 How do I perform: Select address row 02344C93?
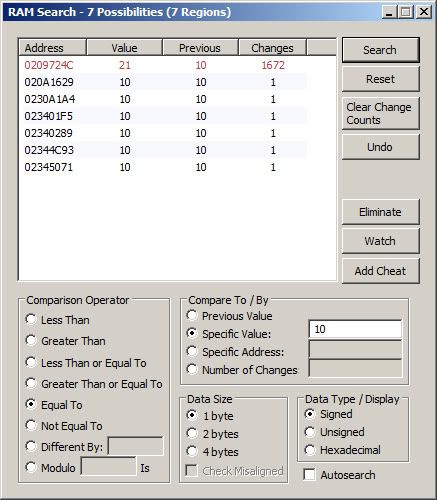click(163, 150)
